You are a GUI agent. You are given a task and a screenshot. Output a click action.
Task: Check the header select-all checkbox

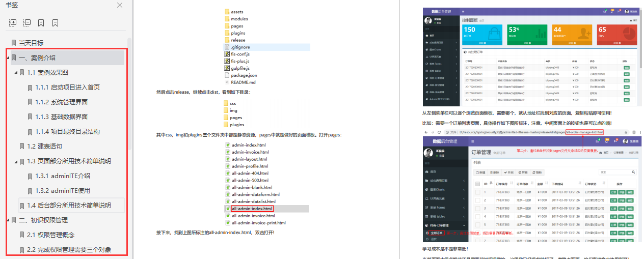(477, 184)
